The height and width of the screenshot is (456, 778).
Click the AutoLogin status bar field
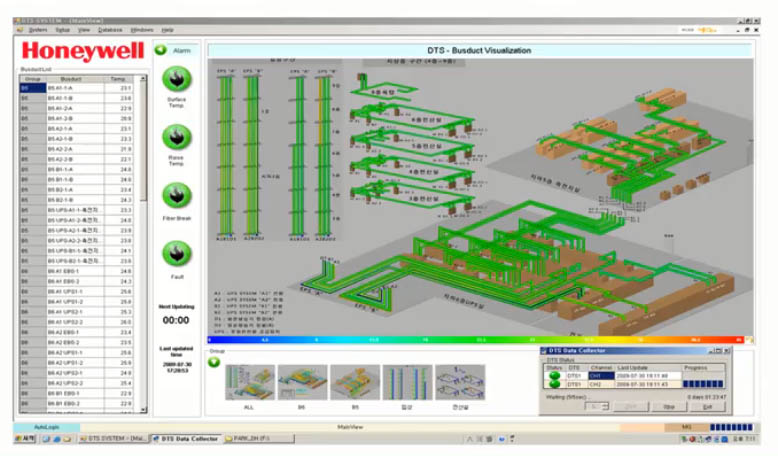tap(47, 427)
